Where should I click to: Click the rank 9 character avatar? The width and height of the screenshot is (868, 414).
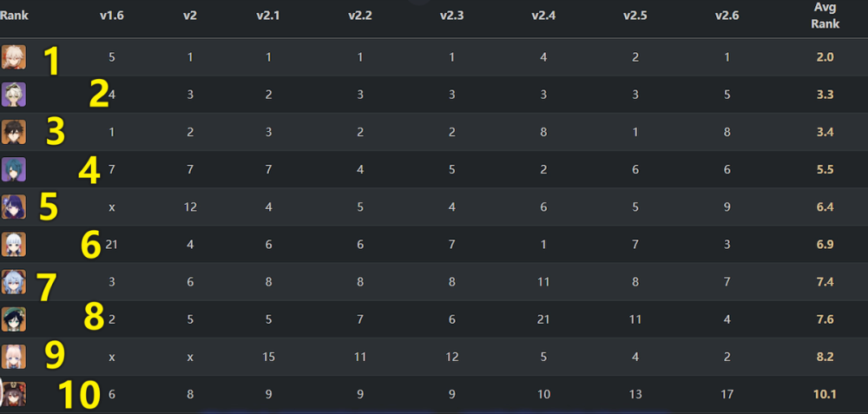pyautogui.click(x=13, y=357)
